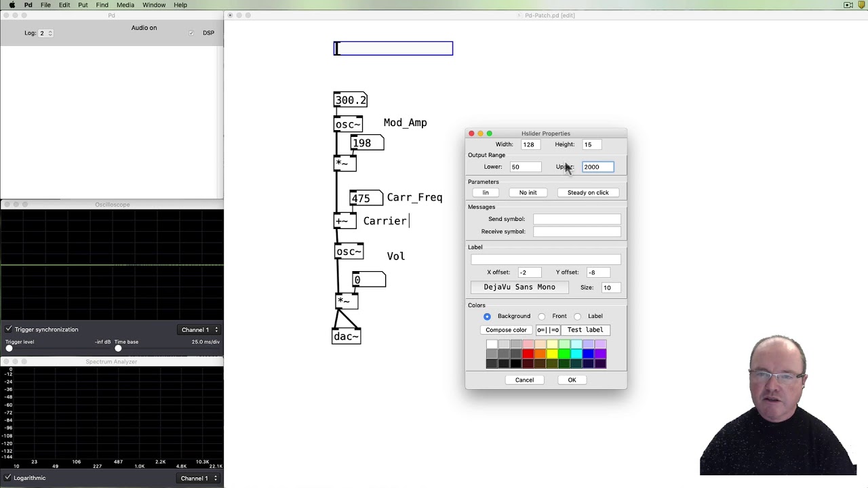Open the Help menu
The width and height of the screenshot is (868, 488).
pyautogui.click(x=180, y=5)
